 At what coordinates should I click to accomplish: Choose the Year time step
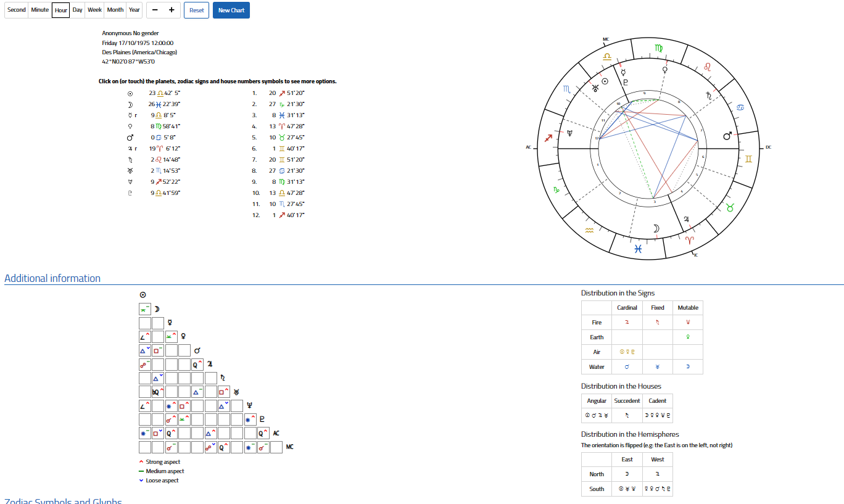[x=134, y=10]
